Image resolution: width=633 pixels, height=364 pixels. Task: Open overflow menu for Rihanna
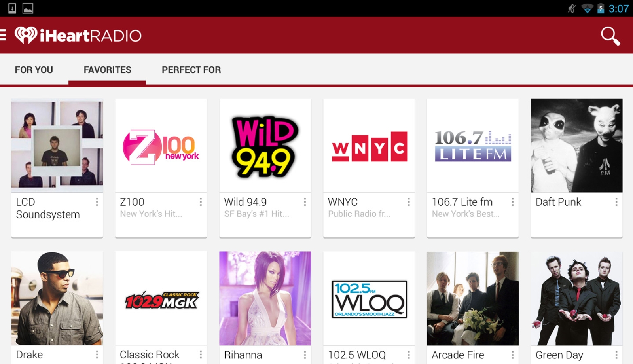[305, 355]
